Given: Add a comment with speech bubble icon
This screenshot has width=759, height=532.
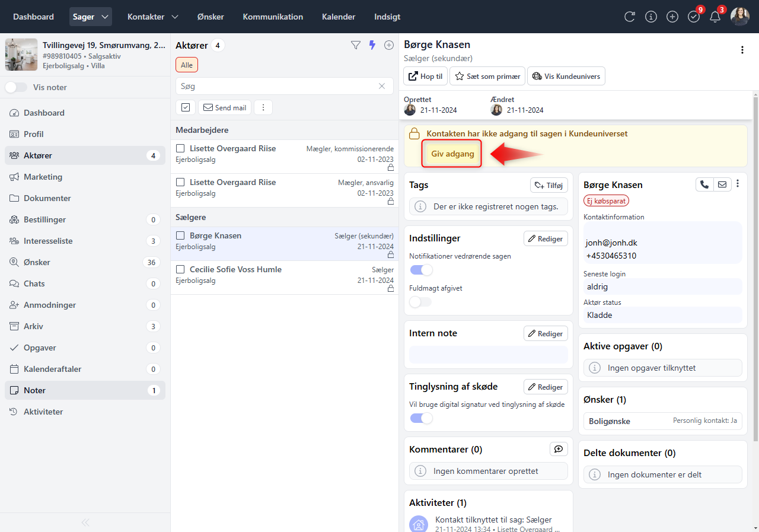Looking at the screenshot, I should coord(559,449).
